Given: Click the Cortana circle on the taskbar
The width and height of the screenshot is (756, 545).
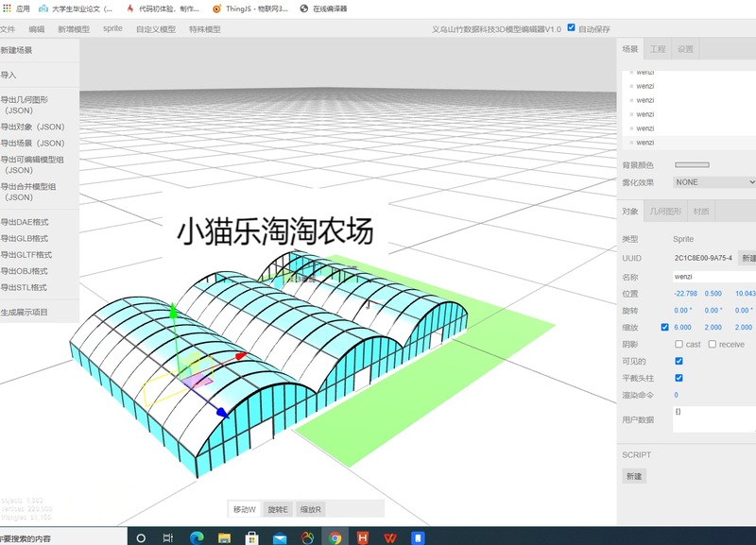Looking at the screenshot, I should (x=141, y=537).
